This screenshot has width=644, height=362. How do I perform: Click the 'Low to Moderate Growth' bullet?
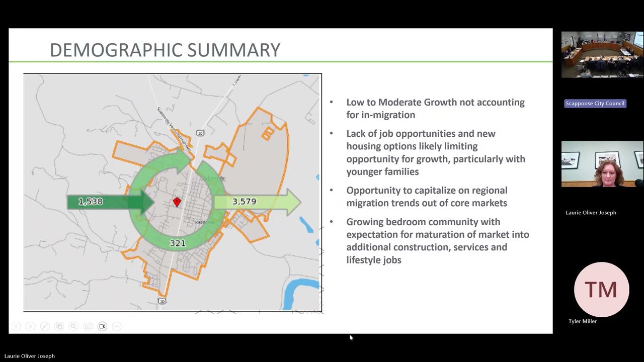click(x=435, y=109)
